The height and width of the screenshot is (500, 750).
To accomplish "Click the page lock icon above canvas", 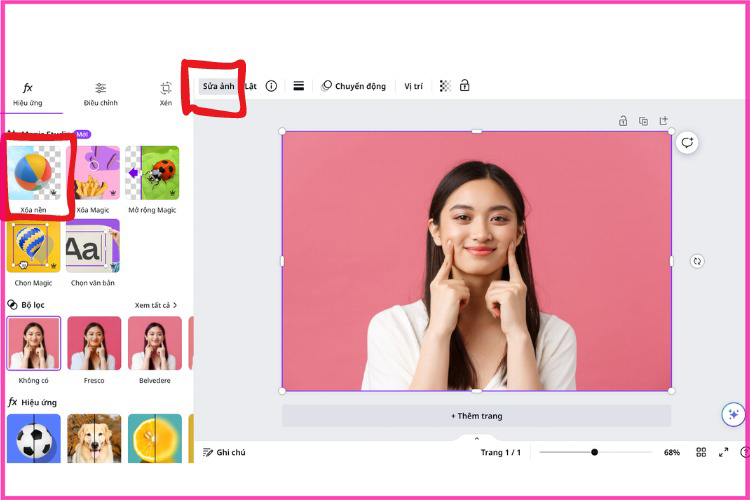I will point(623,121).
